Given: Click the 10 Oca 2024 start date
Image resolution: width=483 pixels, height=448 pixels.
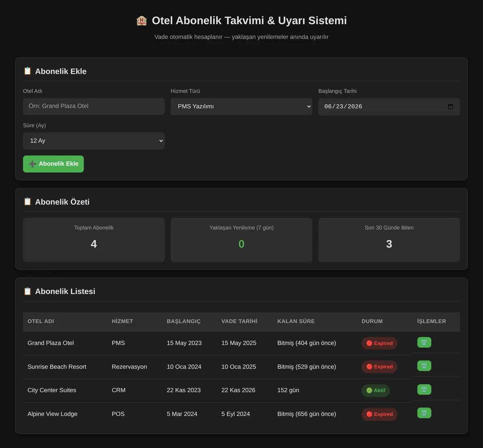Looking at the screenshot, I should coord(184,367).
